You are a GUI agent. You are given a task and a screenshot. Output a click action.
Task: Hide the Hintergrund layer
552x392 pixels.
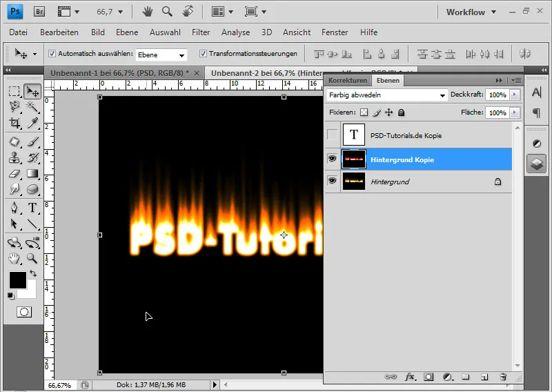(x=332, y=181)
